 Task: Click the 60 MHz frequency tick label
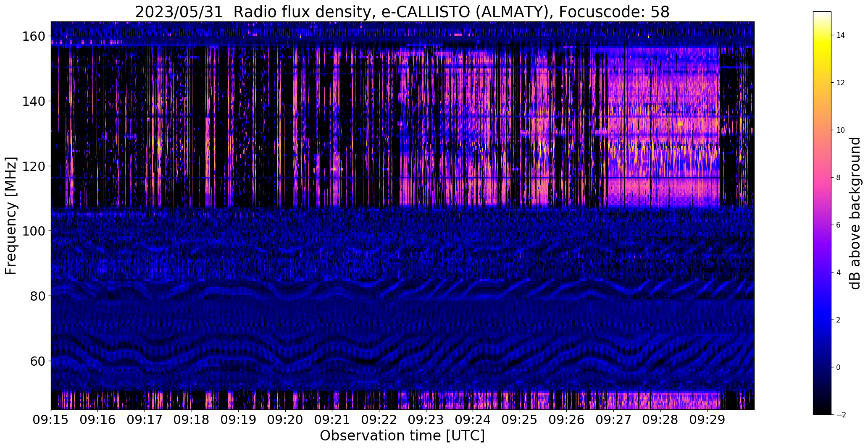coord(37,361)
